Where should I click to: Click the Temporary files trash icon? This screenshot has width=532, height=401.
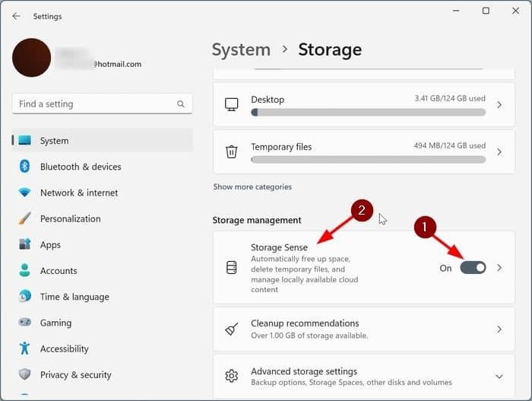[x=232, y=151]
